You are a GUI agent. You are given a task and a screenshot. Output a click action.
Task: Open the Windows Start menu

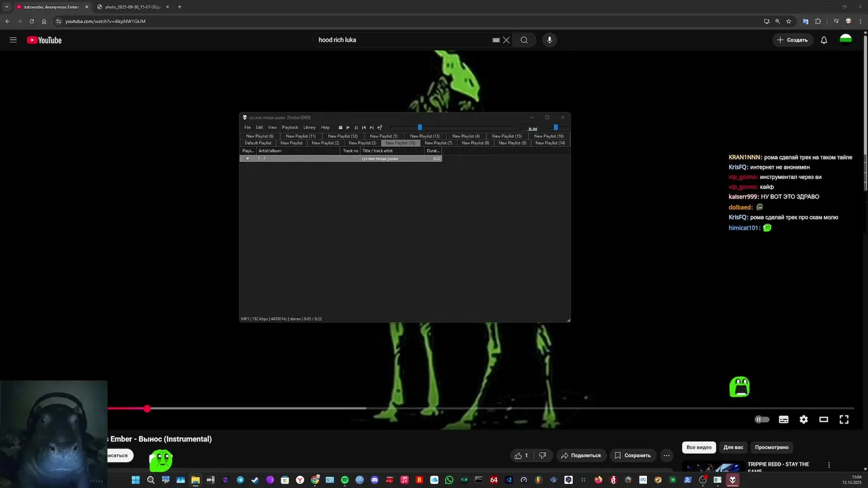pyautogui.click(x=136, y=480)
